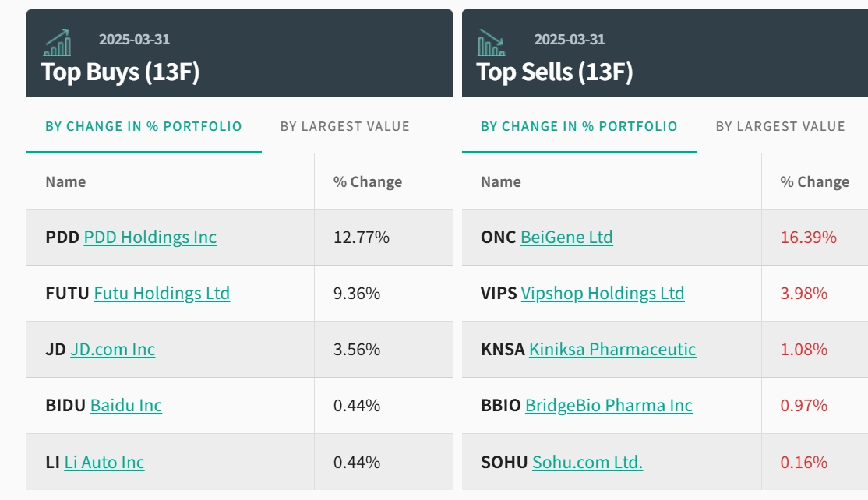Select Top Buys 'By Change in % Portfolio' tab
This screenshot has height=500, width=868.
point(143,126)
